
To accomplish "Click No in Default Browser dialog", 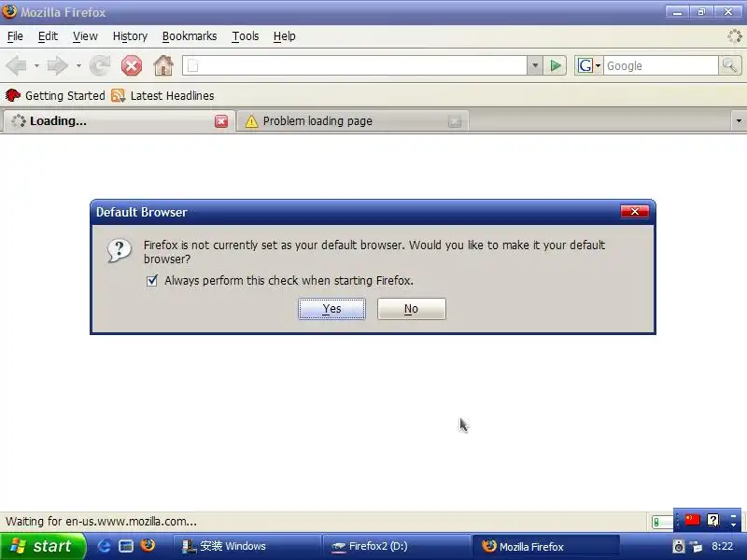I will pos(412,309).
